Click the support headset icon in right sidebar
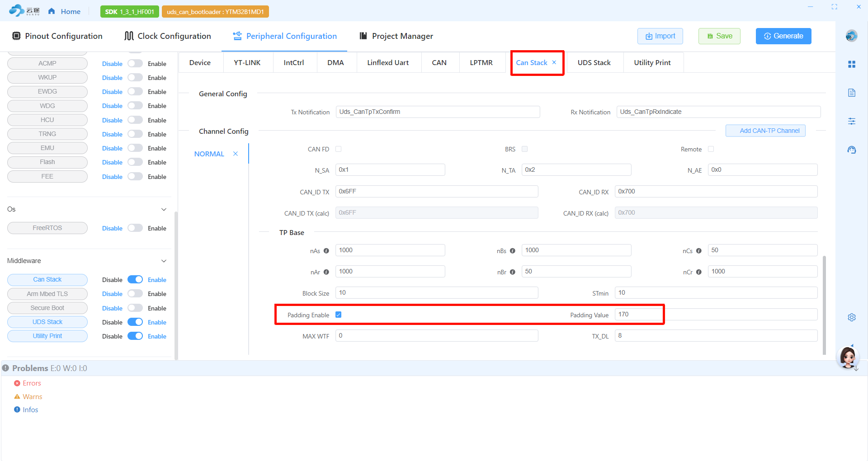Viewport: 868px width, 461px height. pos(852,150)
